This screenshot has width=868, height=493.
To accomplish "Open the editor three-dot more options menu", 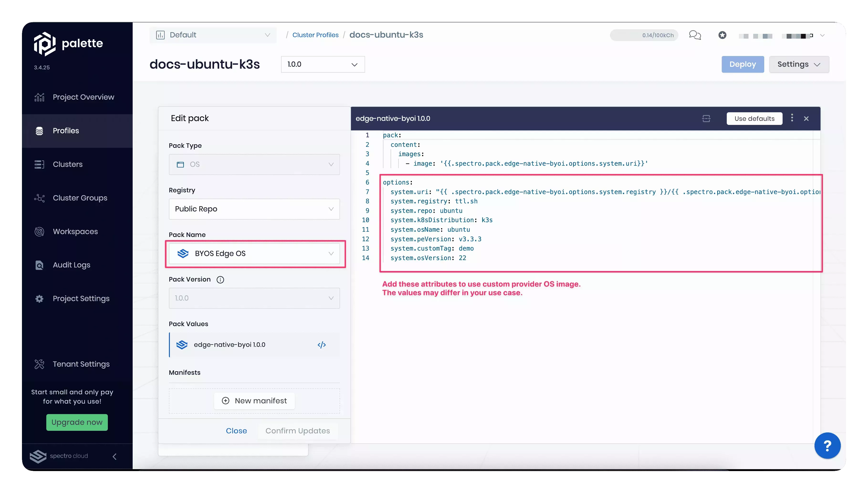I will pos(792,118).
